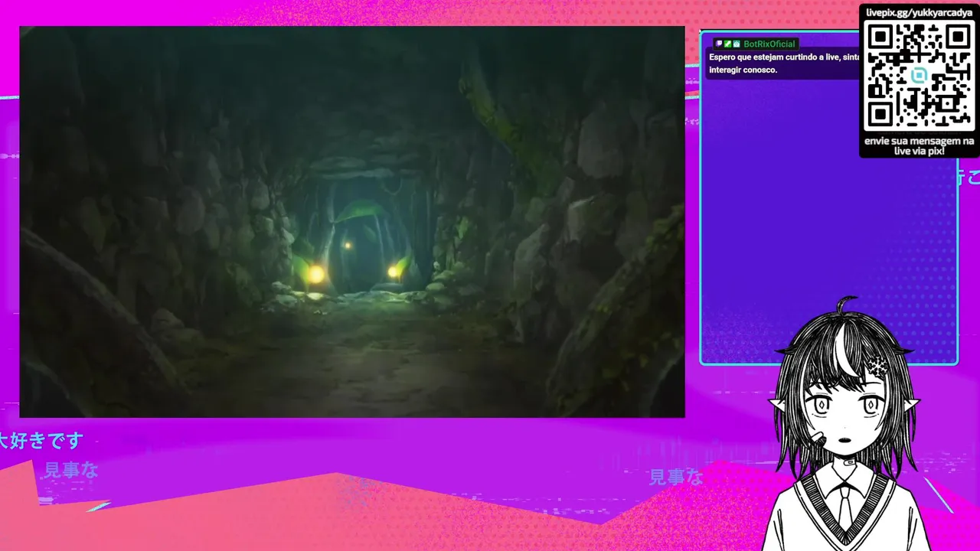Click the LivePix logo inside the QR code
Viewport: 980px width, 551px height.
920,76
